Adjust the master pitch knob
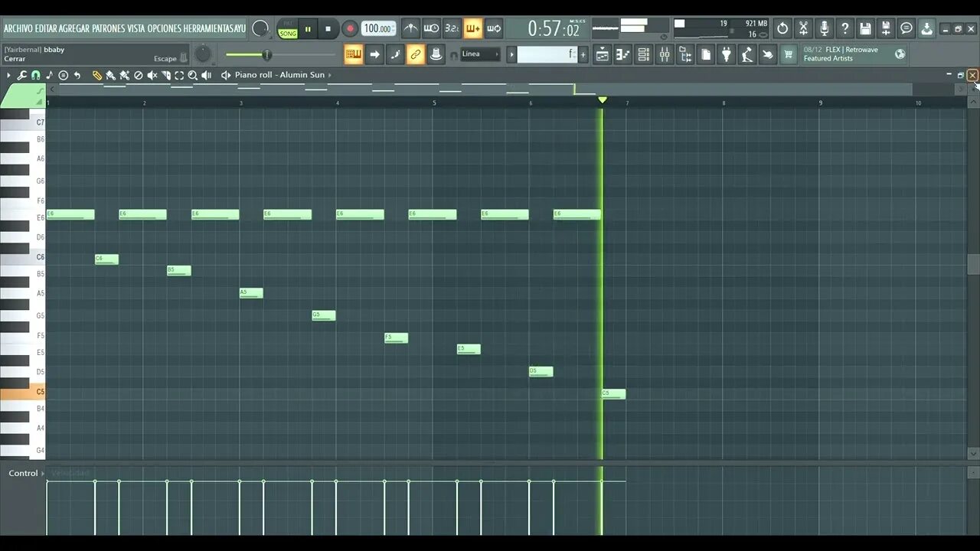980x551 pixels. [x=203, y=54]
